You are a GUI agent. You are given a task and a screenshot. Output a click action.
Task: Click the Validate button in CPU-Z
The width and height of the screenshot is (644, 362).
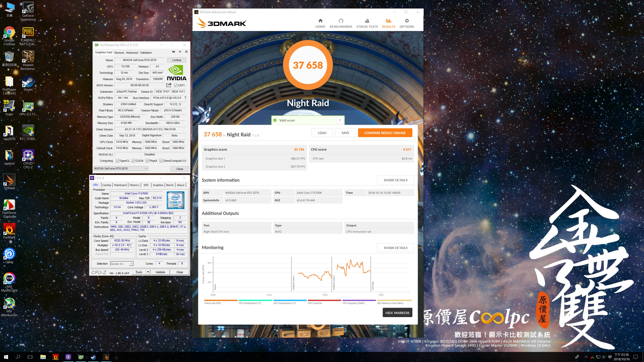tap(160, 272)
